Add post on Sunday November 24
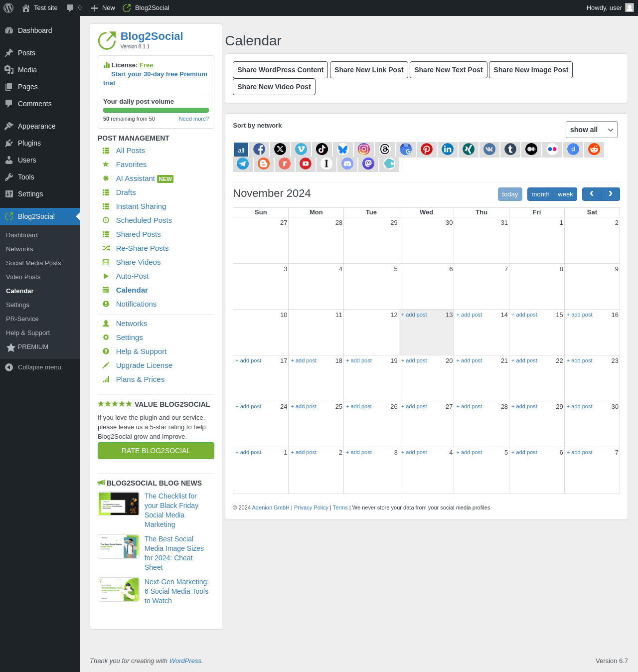This screenshot has height=672, width=638. pos(248,407)
